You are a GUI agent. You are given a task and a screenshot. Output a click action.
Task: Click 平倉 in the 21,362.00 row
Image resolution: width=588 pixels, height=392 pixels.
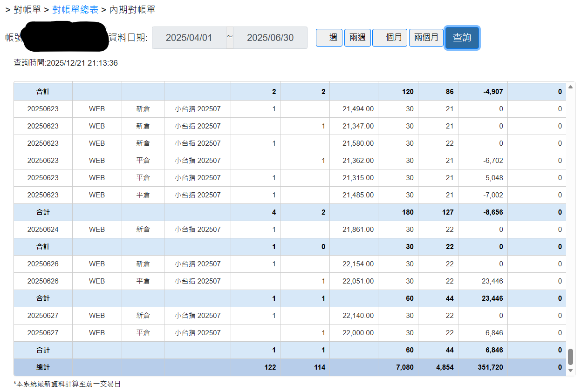[x=143, y=161]
